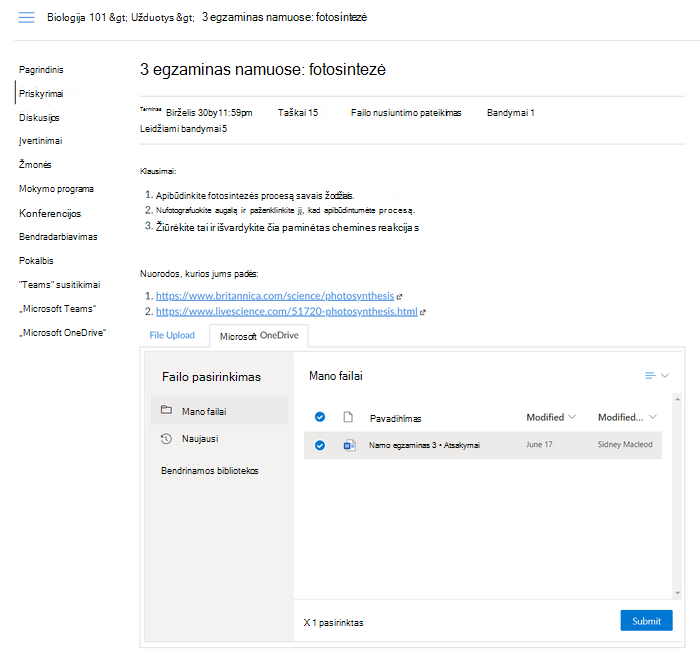Click external link icon after britannica URL
Image resolution: width=700 pixels, height=657 pixels.
[x=400, y=296]
